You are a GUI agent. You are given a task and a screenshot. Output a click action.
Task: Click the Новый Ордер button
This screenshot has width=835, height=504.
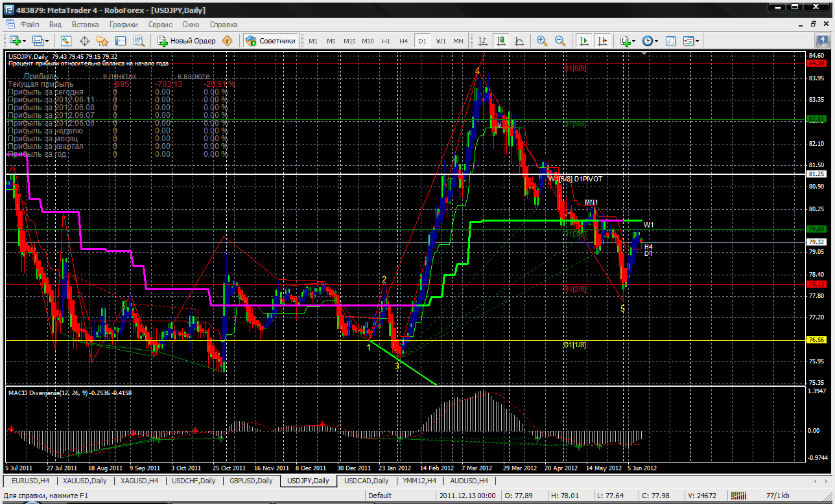tap(187, 41)
